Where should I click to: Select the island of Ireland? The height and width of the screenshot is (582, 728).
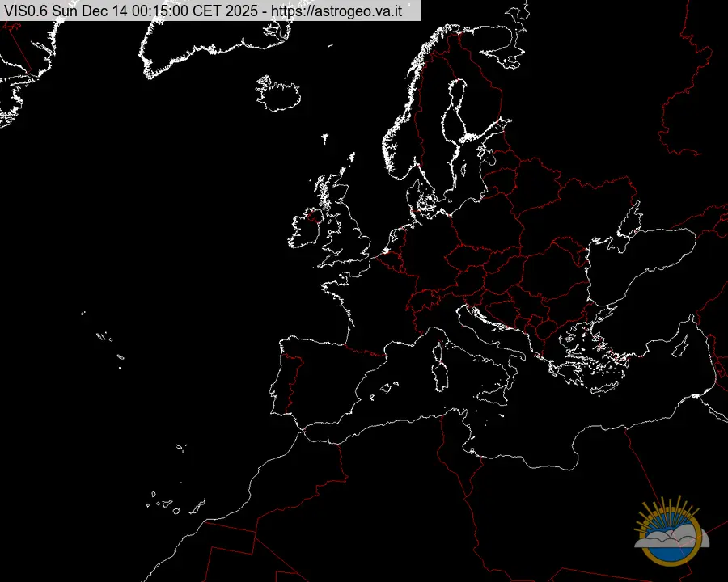[307, 230]
